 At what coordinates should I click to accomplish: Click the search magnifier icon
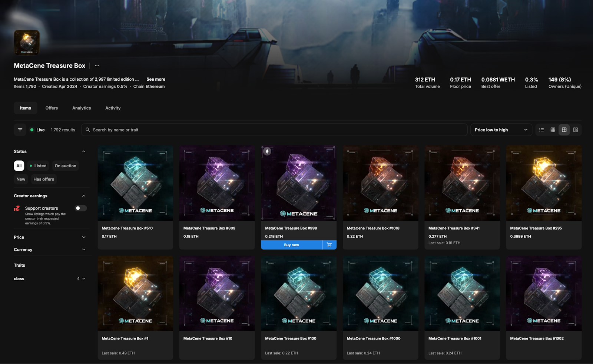tap(88, 130)
